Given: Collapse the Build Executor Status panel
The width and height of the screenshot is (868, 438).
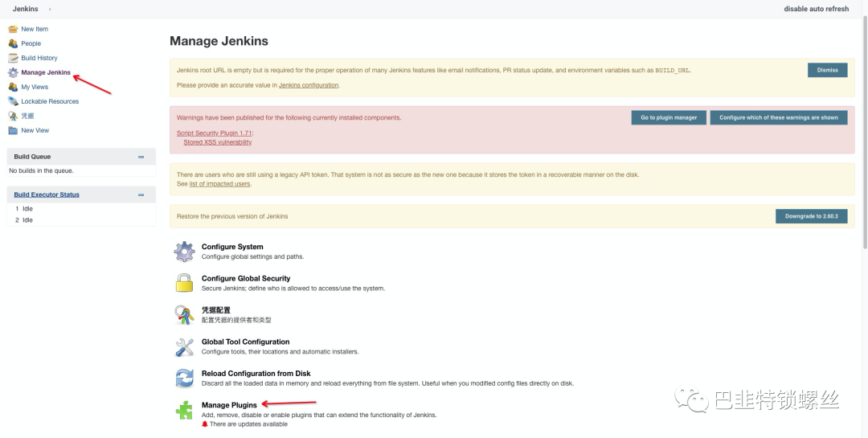Looking at the screenshot, I should (x=141, y=195).
